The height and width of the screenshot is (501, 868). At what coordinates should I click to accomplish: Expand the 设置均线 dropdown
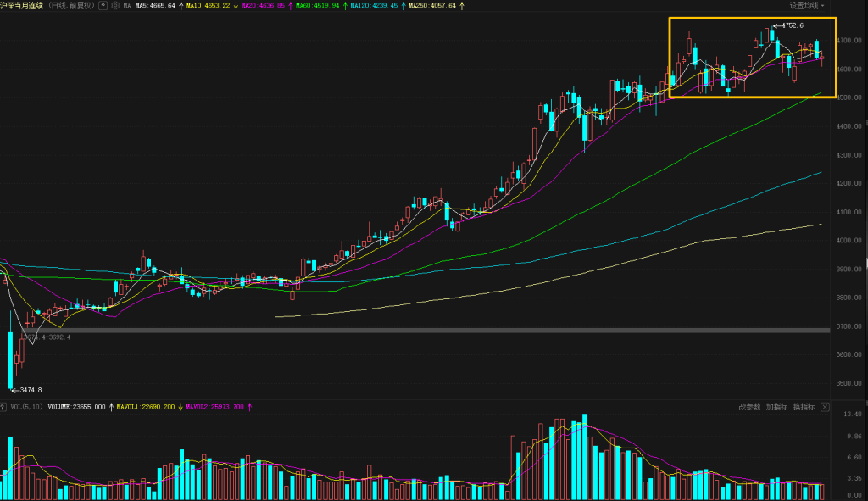[x=806, y=5]
